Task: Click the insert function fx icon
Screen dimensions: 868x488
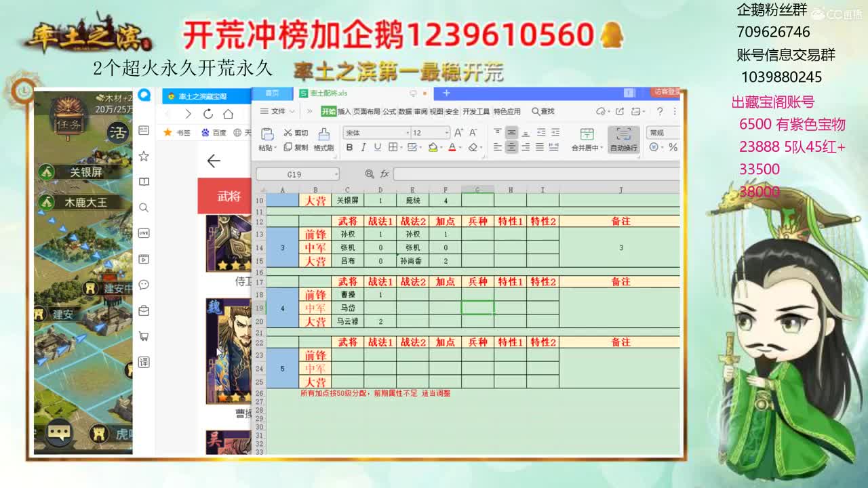Action: 384,174
